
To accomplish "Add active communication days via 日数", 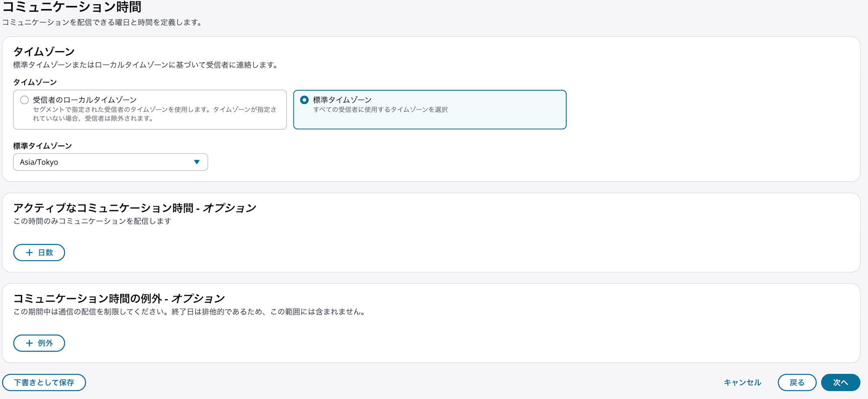I will click(x=39, y=252).
